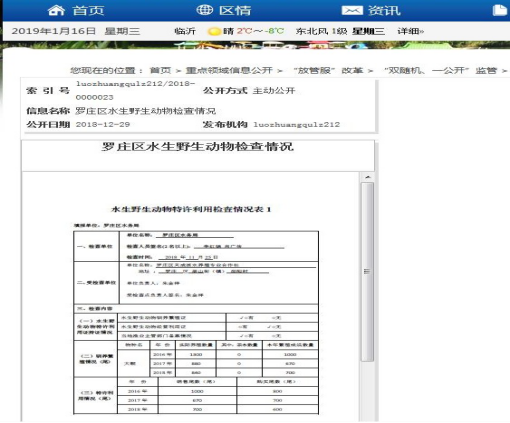Open the 资讯 navigation tab
Image resolution: width=510 pixels, height=423 pixels.
click(384, 10)
